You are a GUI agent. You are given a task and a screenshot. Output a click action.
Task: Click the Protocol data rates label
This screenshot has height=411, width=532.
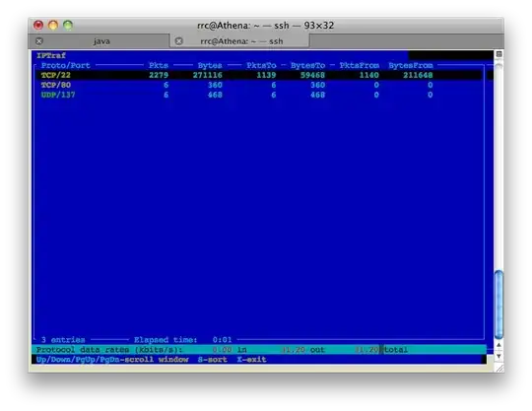pyautogui.click(x=109, y=350)
